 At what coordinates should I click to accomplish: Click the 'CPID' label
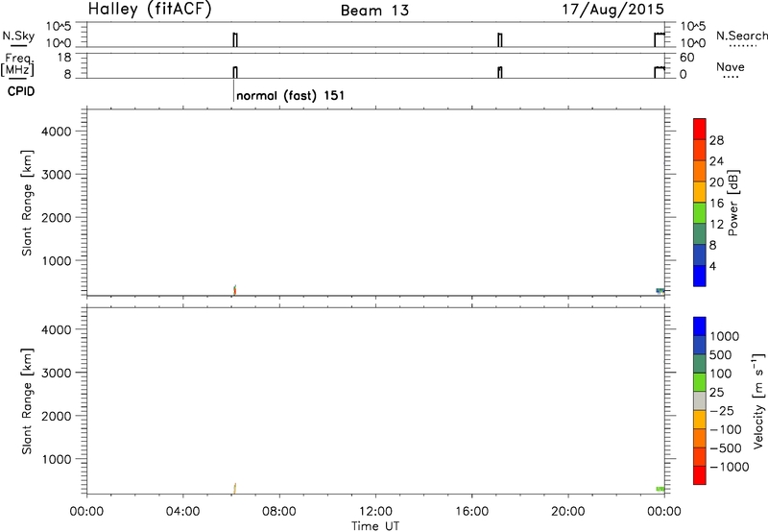tap(21, 91)
